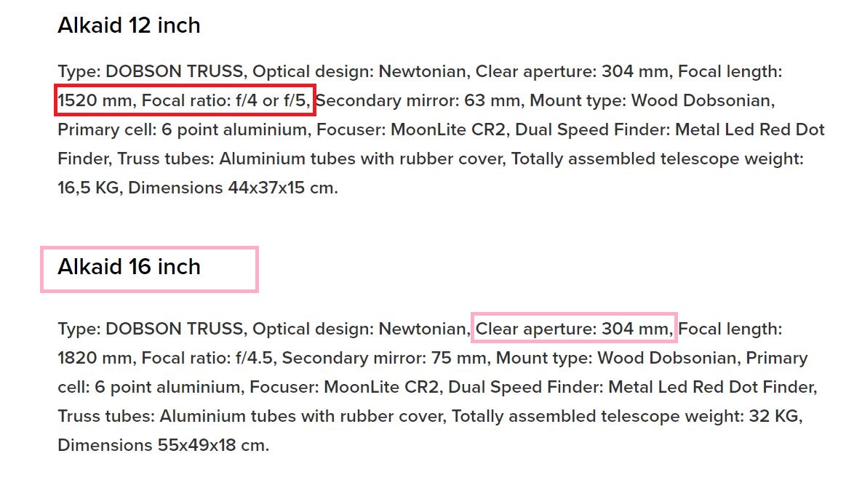The image size is (846, 504).
Task: Click Type: DOBSON TRUSS in 16 inch specs
Action: (x=150, y=329)
